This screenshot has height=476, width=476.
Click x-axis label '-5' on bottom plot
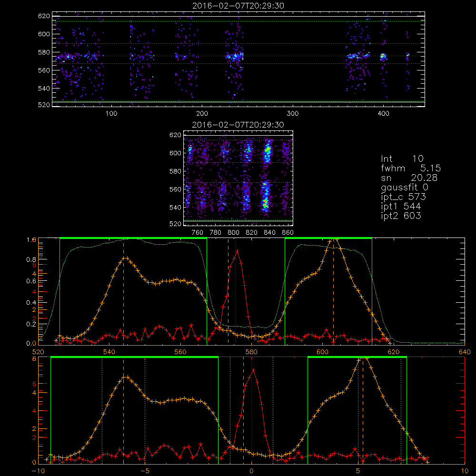tap(145, 471)
